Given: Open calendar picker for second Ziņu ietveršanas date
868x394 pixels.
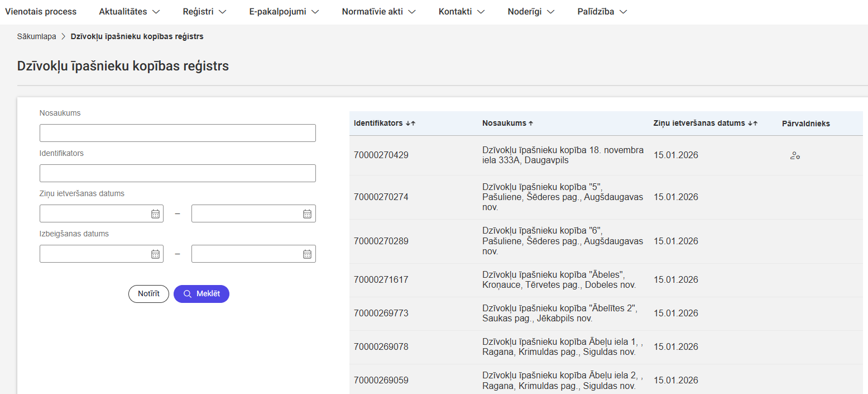Looking at the screenshot, I should 307,213.
